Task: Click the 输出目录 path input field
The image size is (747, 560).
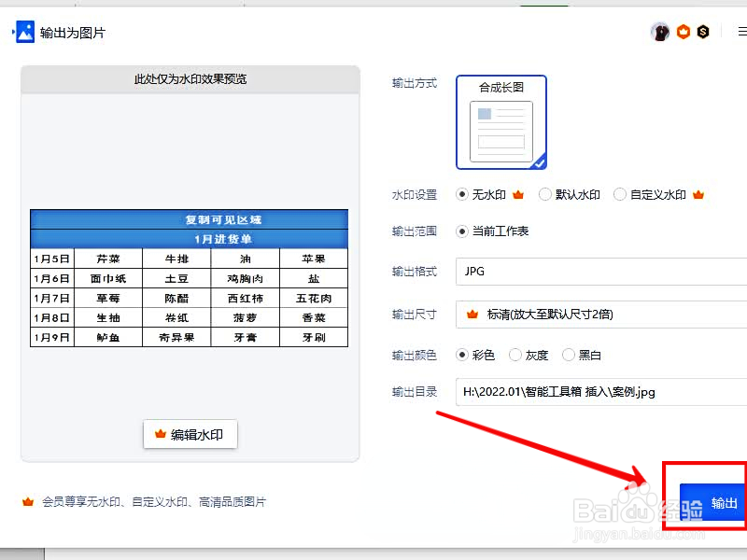Action: tap(598, 391)
